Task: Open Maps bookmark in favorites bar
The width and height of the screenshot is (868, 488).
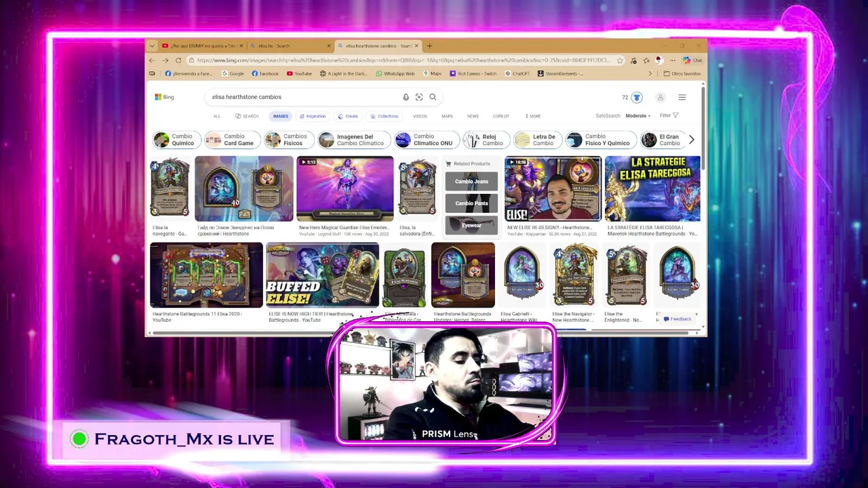Action: [x=432, y=74]
